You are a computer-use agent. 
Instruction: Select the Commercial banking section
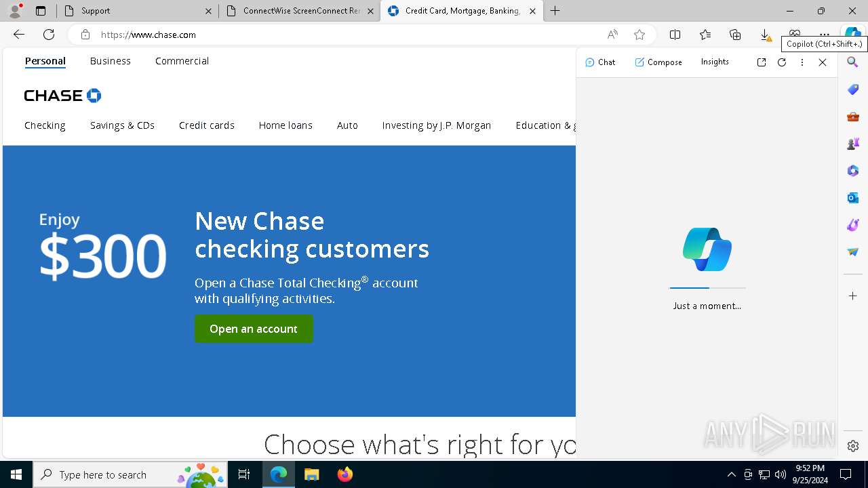tap(182, 61)
